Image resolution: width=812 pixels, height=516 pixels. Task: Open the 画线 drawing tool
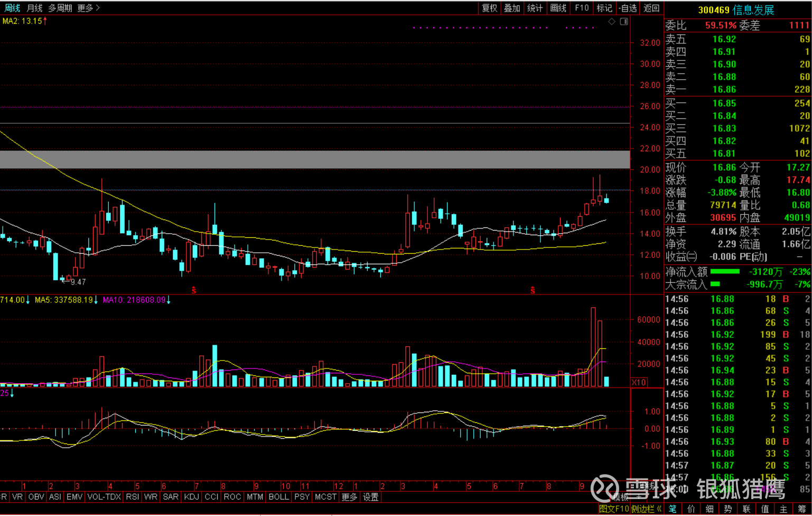558,8
